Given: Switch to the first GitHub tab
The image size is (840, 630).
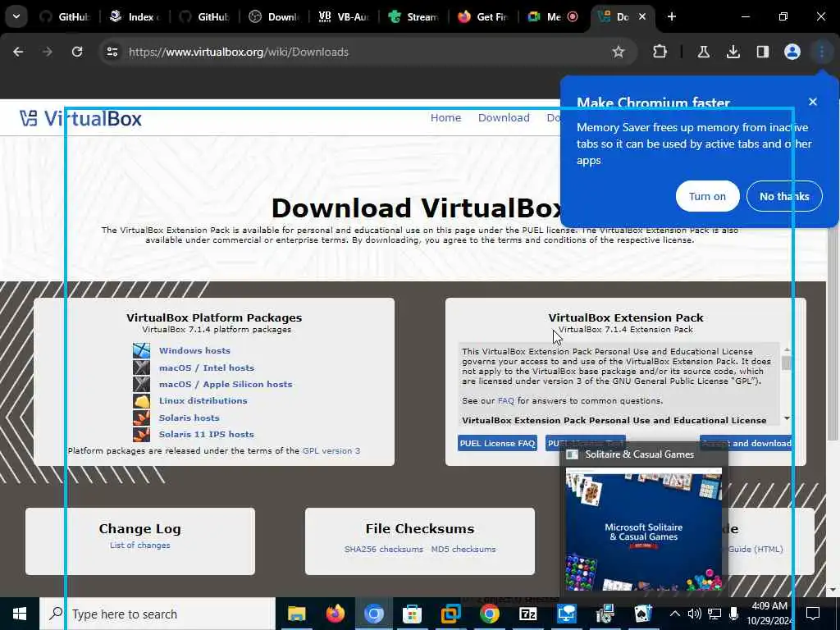Looking at the screenshot, I should [x=64, y=16].
